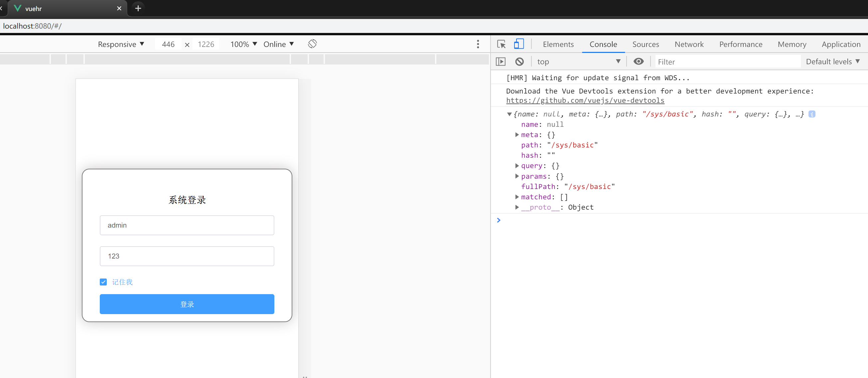Clear the console with the ban icon
This screenshot has width=868, height=378.
(x=519, y=62)
